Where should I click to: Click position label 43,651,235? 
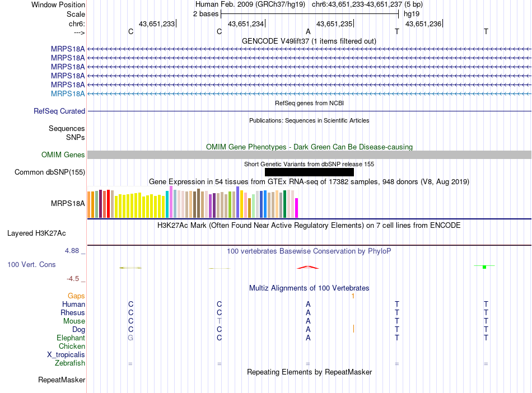coord(334,24)
